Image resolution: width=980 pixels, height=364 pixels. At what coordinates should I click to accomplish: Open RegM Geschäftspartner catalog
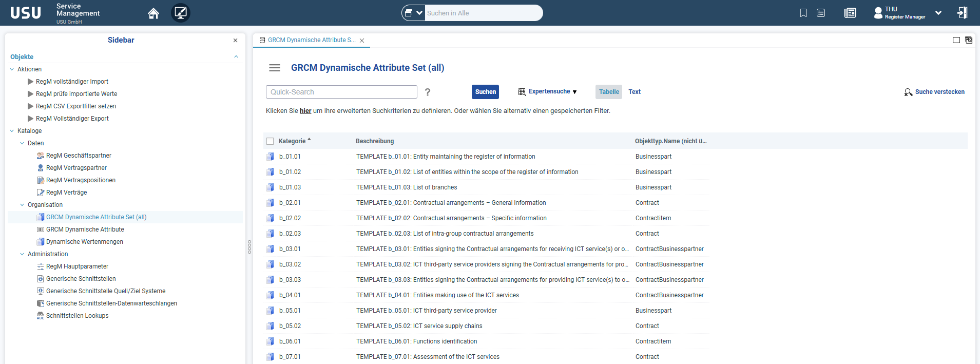(79, 156)
